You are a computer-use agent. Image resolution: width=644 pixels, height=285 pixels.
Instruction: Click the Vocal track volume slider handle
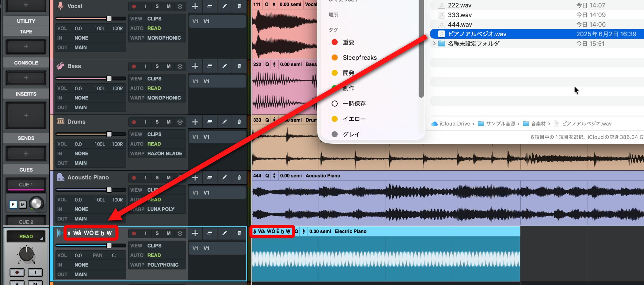tap(109, 18)
